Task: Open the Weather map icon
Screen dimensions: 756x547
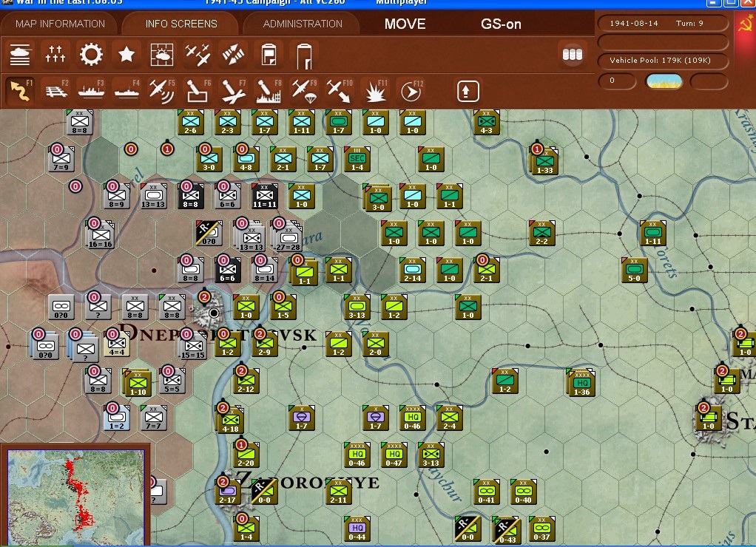Action: [x=162, y=55]
